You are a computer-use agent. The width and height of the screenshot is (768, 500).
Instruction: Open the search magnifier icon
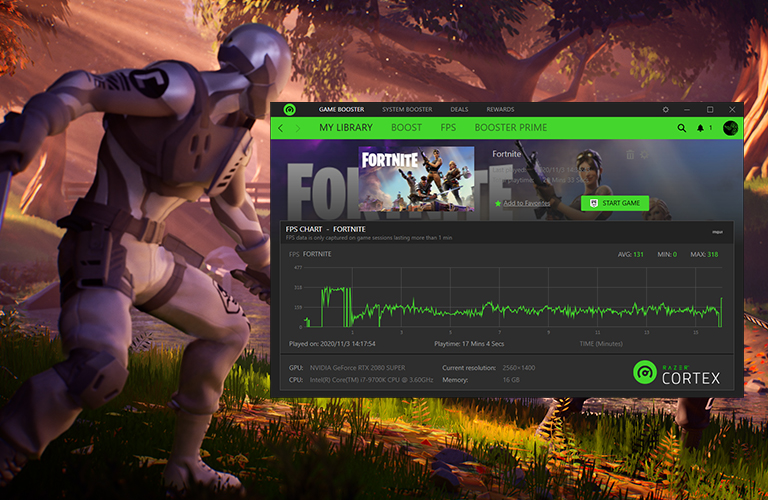pyautogui.click(x=681, y=128)
